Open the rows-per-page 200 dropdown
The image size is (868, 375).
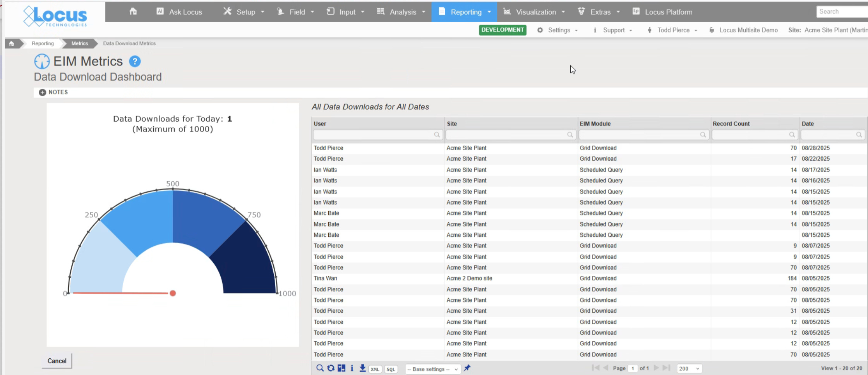click(x=689, y=369)
